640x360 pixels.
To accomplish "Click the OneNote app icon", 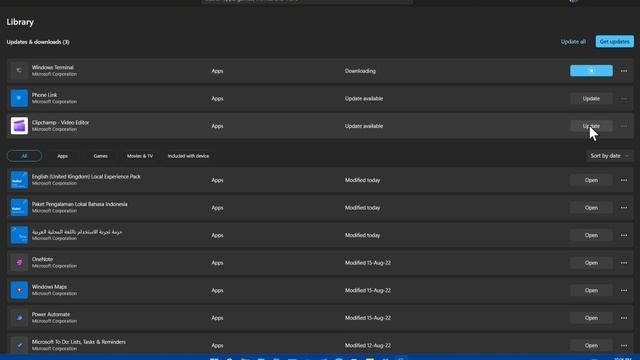I will (x=19, y=262).
